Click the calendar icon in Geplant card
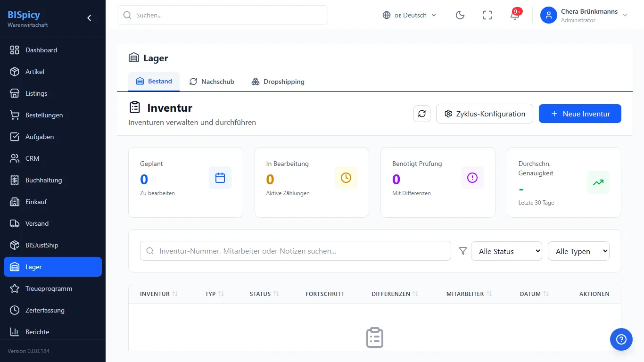The height and width of the screenshot is (362, 644). click(x=220, y=178)
